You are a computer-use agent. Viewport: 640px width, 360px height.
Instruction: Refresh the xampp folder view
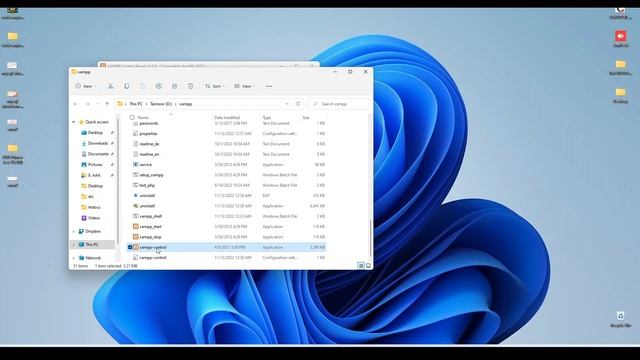click(298, 104)
